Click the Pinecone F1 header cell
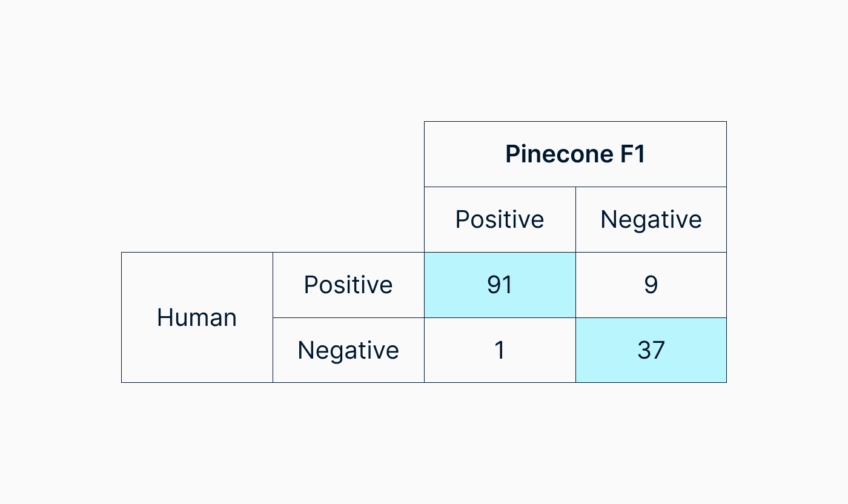The width and height of the screenshot is (848, 504). tap(575, 154)
